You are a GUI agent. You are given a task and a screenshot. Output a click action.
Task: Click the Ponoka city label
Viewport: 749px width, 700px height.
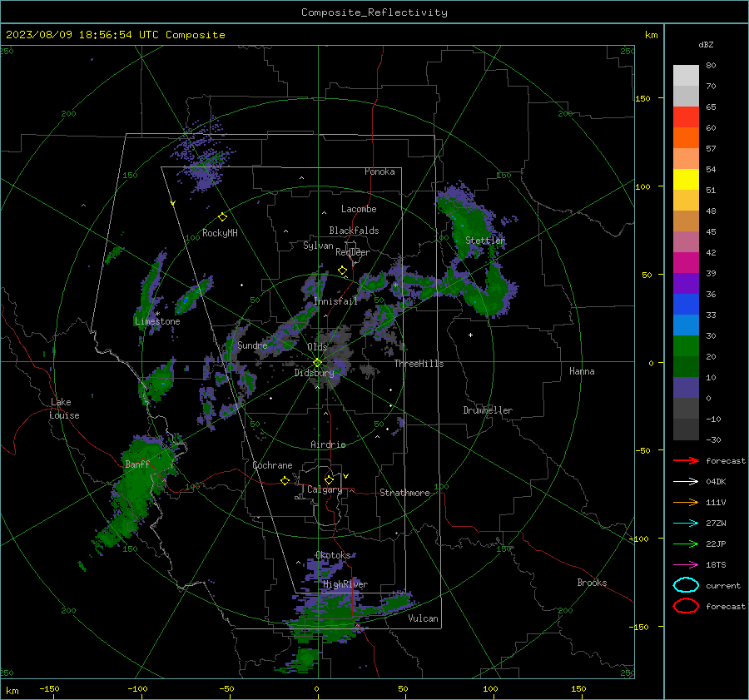pyautogui.click(x=379, y=171)
